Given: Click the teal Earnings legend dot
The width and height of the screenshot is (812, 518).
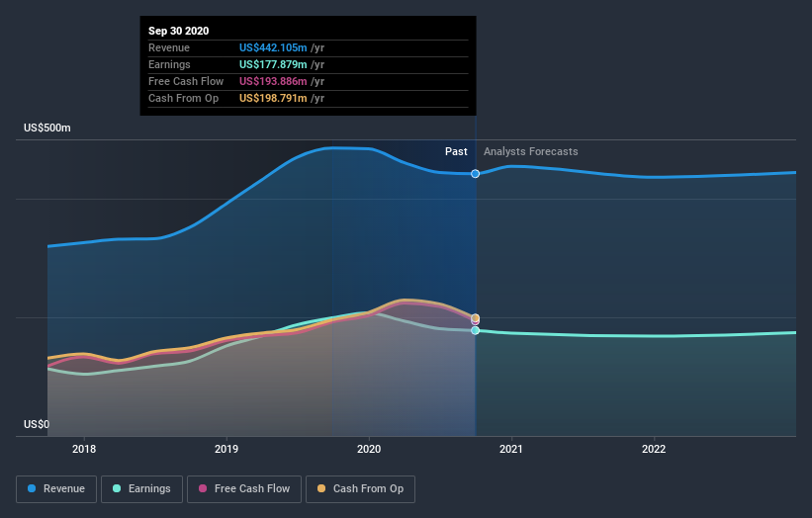Looking at the screenshot, I should tap(117, 488).
